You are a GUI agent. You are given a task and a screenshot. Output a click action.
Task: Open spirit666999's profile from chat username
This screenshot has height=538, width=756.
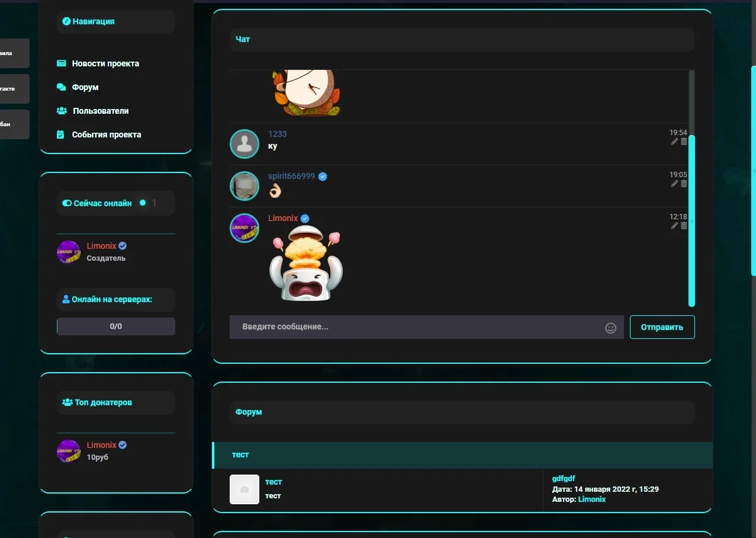291,176
